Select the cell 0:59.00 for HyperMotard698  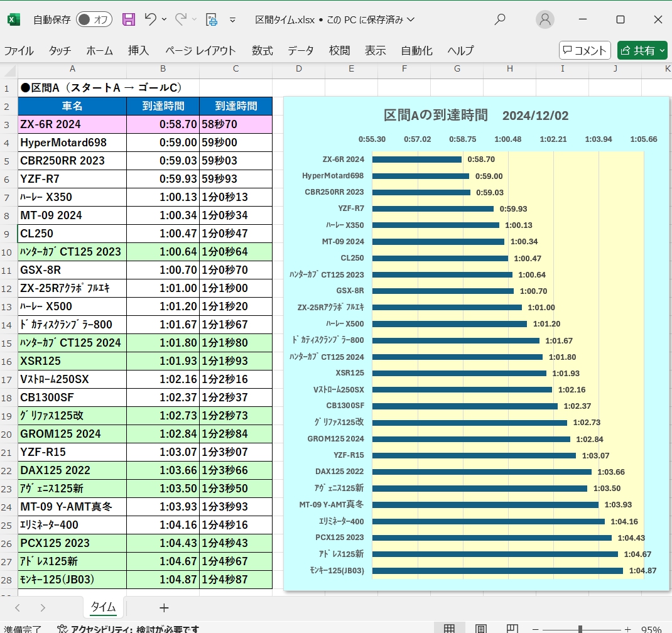[163, 143]
